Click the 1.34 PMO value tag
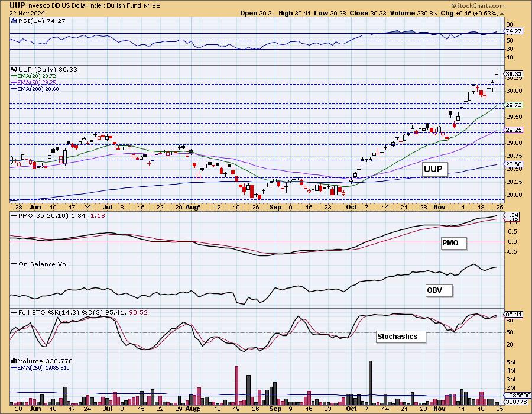The height and width of the screenshot is (414, 532). (x=512, y=215)
